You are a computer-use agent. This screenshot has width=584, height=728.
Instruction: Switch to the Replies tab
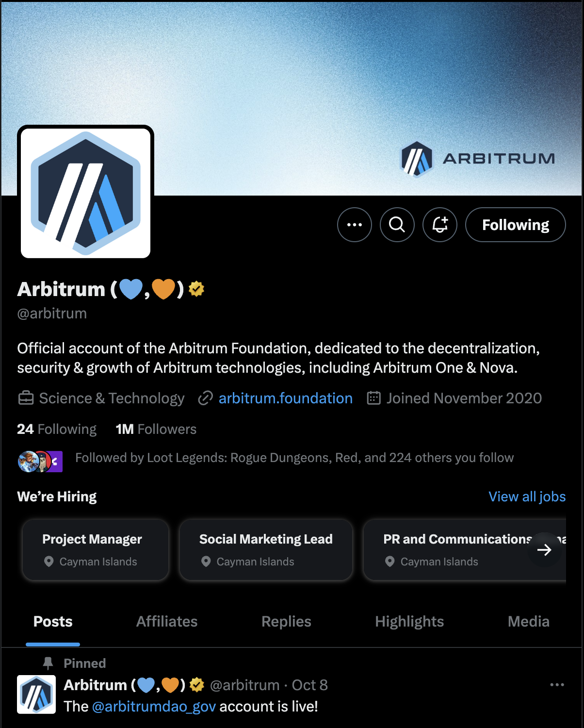pyautogui.click(x=286, y=622)
